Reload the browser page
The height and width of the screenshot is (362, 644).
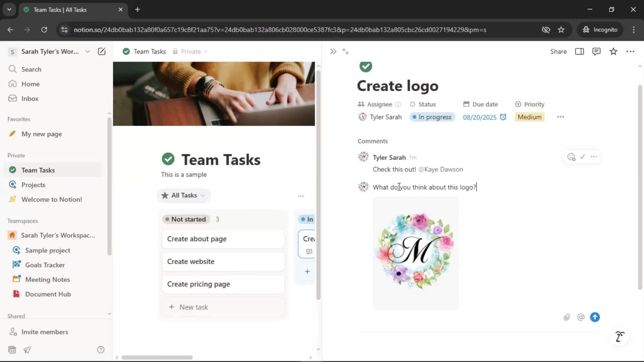pyautogui.click(x=44, y=29)
